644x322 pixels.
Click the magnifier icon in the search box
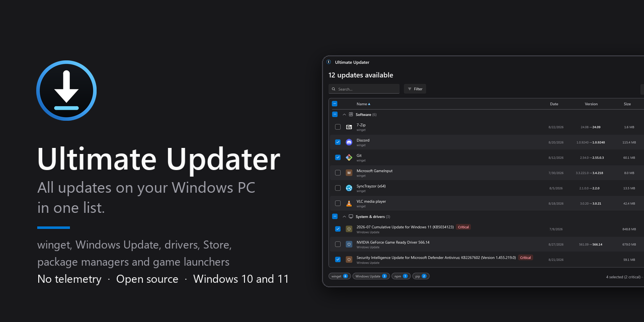pos(334,89)
